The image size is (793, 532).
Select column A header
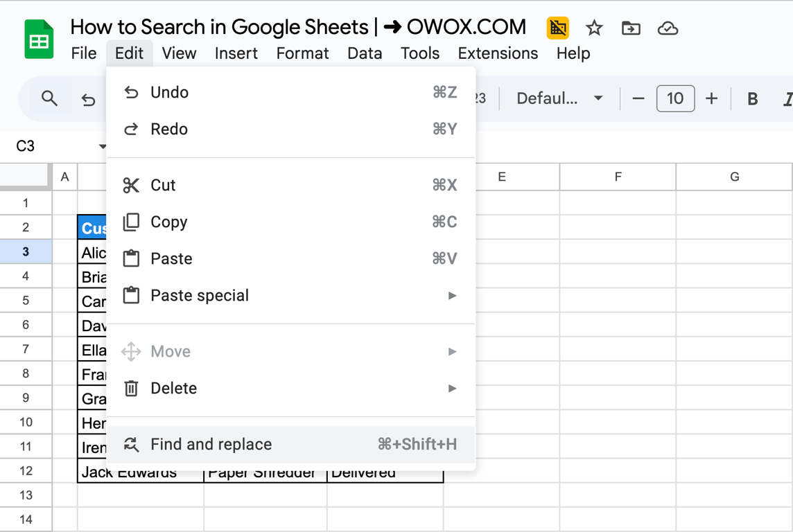coord(64,177)
